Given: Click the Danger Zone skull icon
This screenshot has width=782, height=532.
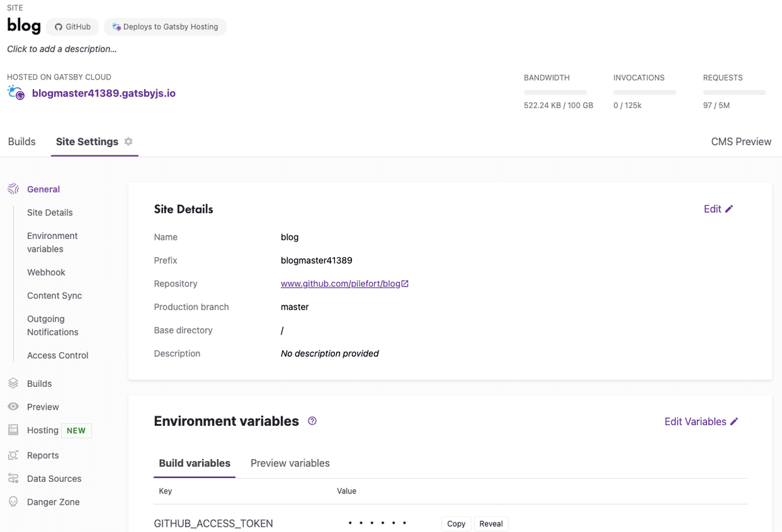Looking at the screenshot, I should (13, 502).
